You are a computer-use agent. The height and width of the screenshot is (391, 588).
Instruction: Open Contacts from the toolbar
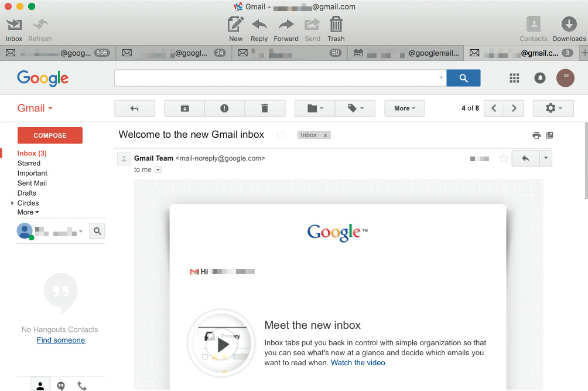click(534, 29)
